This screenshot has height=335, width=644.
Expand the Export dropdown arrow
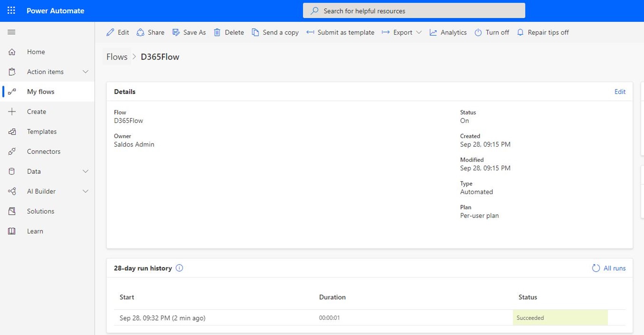419,32
